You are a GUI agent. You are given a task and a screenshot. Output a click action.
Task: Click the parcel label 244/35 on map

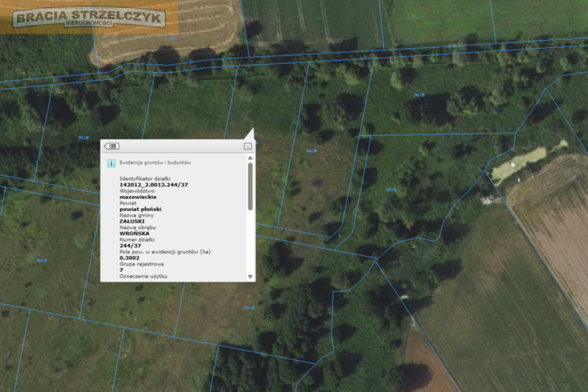[419, 95]
